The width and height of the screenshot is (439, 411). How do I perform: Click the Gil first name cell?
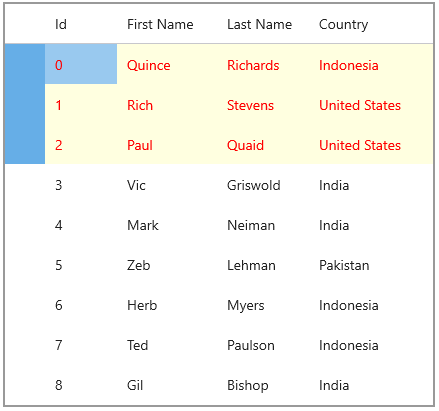(x=167, y=384)
